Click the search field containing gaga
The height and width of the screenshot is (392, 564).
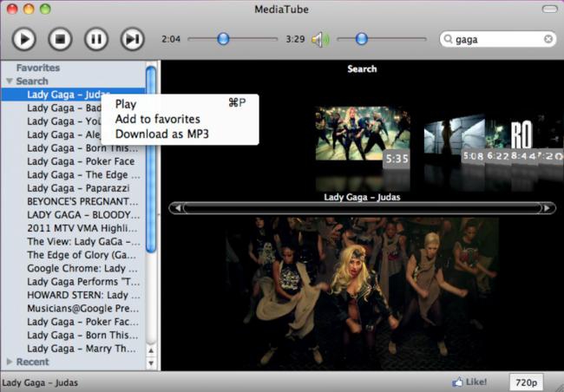[x=497, y=39]
